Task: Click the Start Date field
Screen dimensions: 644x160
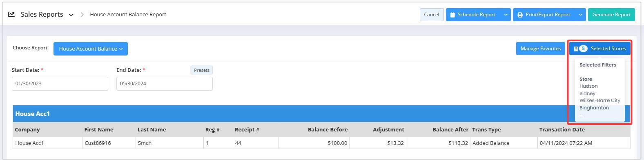Action: (60, 84)
